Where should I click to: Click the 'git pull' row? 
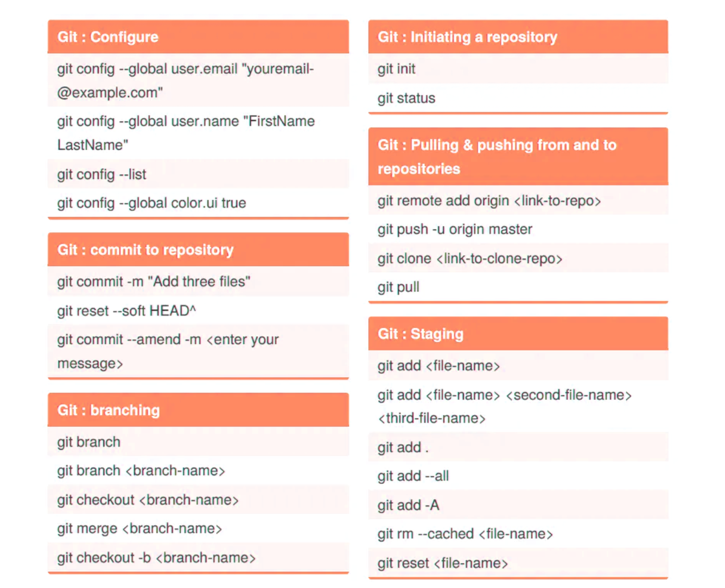(x=518, y=287)
